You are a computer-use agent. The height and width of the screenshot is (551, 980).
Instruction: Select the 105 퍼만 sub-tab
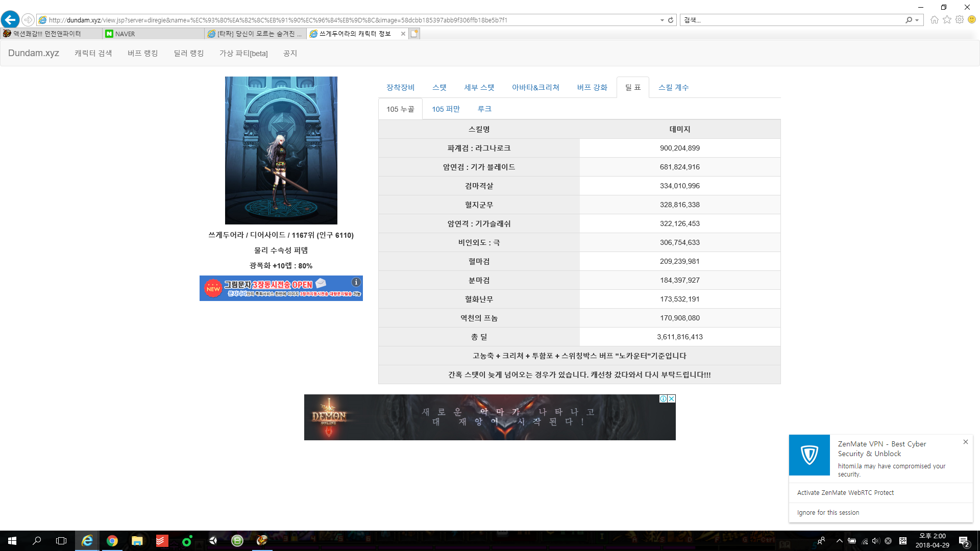coord(446,109)
